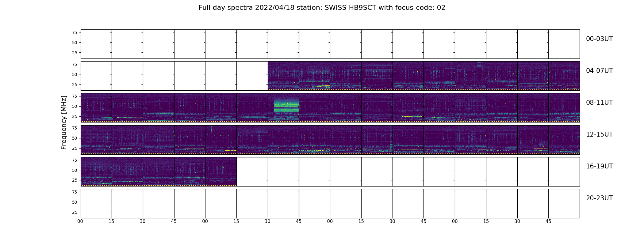Select the "16-19UT" row label
Viewport: 644px width, 245px height.
(599, 166)
